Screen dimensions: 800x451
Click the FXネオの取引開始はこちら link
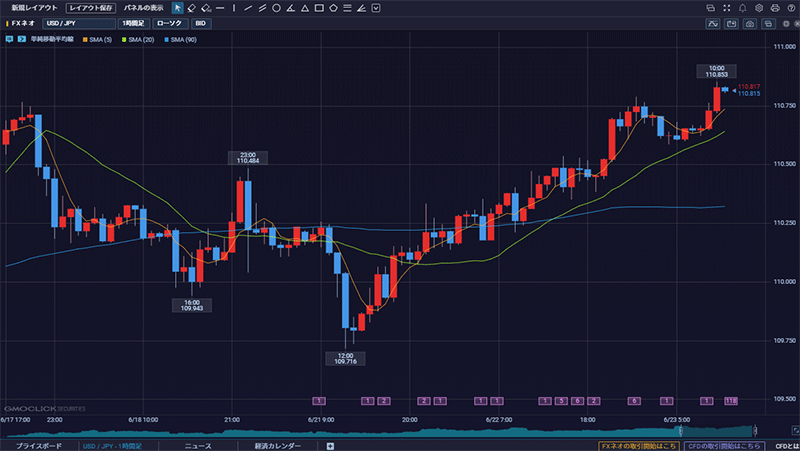coord(640,445)
